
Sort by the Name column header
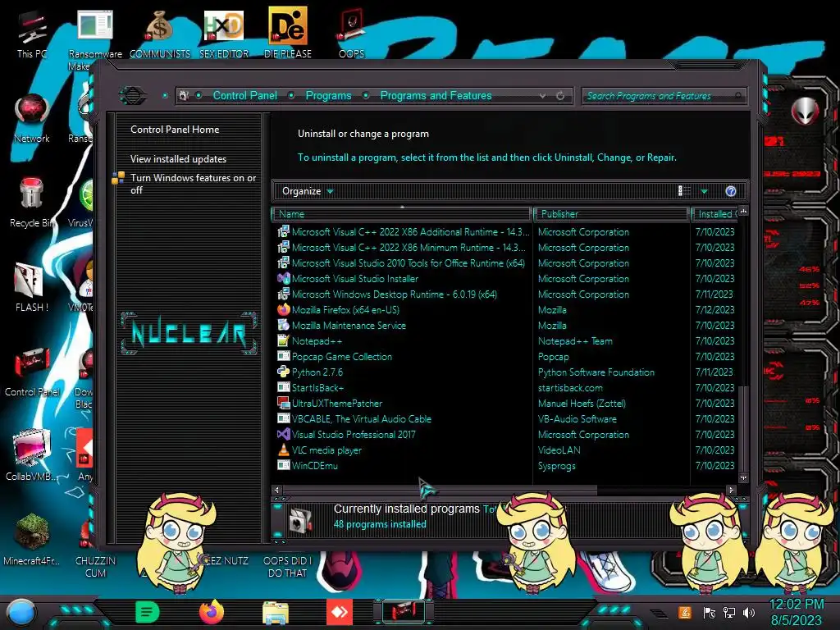pyautogui.click(x=402, y=214)
